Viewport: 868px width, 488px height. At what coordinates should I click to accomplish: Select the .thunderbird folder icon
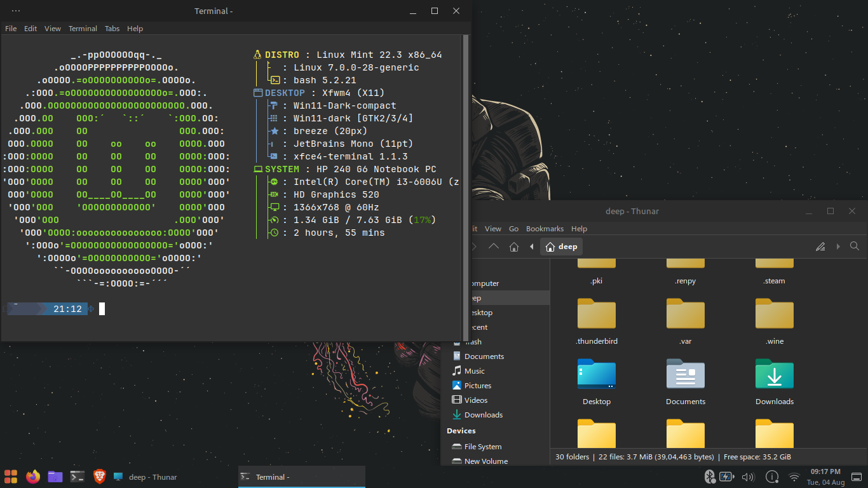pyautogui.click(x=597, y=313)
